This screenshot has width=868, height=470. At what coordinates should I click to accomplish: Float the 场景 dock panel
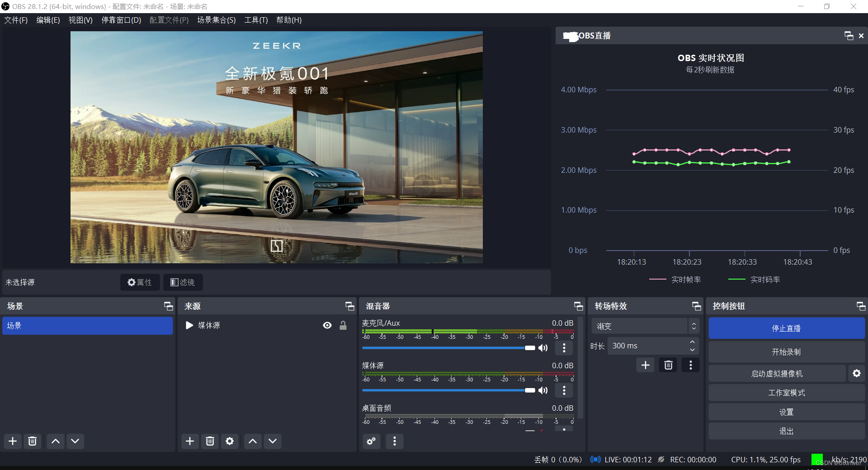[169, 306]
